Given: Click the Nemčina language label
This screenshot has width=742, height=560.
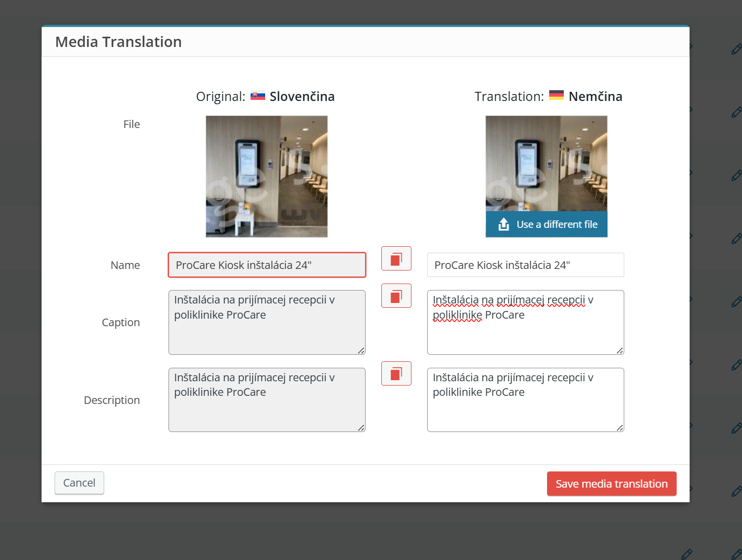Looking at the screenshot, I should 596,97.
